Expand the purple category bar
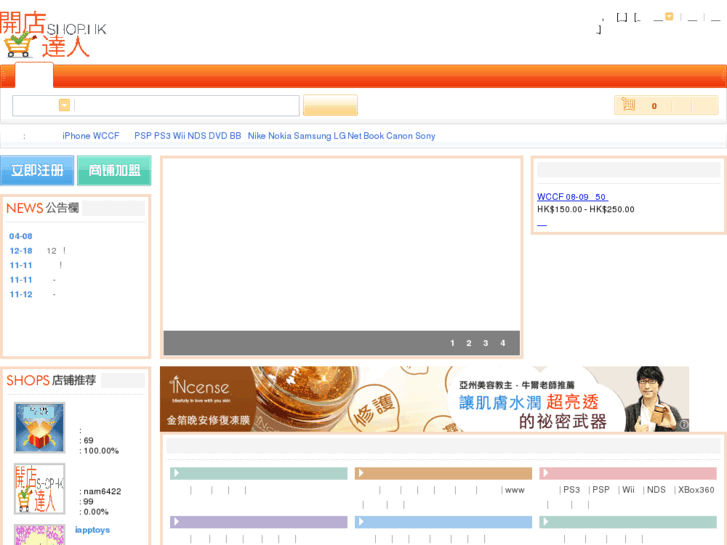 (259, 522)
